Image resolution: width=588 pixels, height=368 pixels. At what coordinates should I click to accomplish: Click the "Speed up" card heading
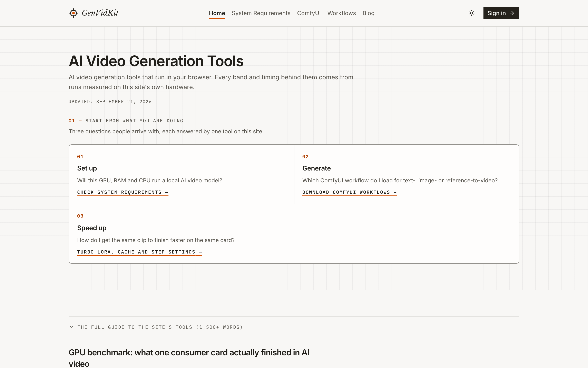[x=92, y=228]
